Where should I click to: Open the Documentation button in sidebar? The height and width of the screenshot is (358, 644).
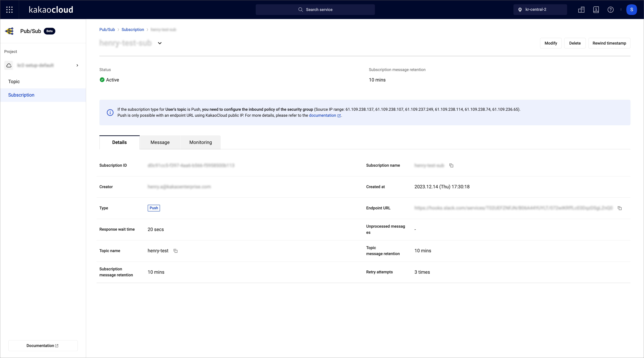pyautogui.click(x=43, y=346)
